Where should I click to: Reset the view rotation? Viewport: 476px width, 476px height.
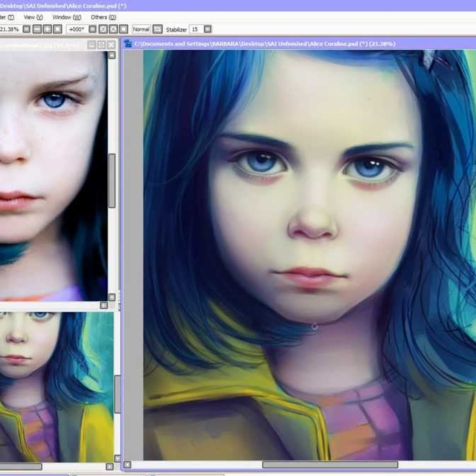coord(124,29)
